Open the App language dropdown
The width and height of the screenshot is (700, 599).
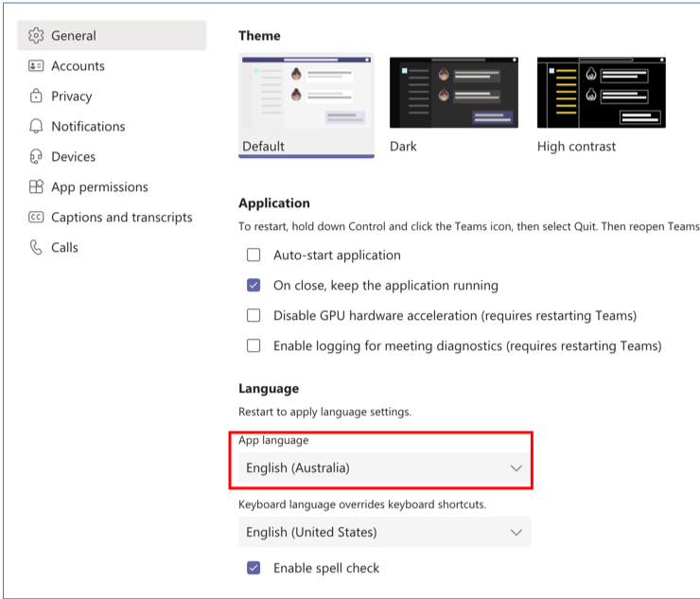coord(384,468)
